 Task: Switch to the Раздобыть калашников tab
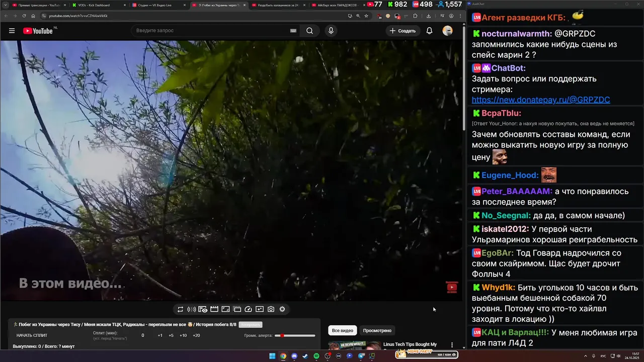point(278,5)
